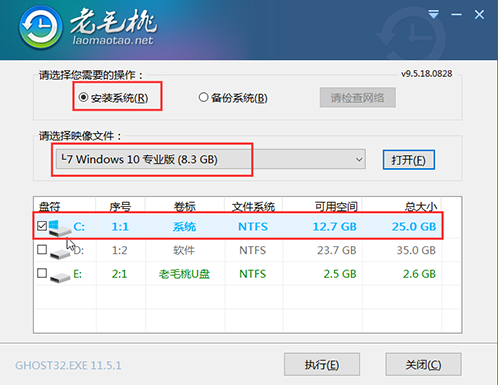Click the C: drive letter text
The width and height of the screenshot is (501, 388).
(79, 227)
